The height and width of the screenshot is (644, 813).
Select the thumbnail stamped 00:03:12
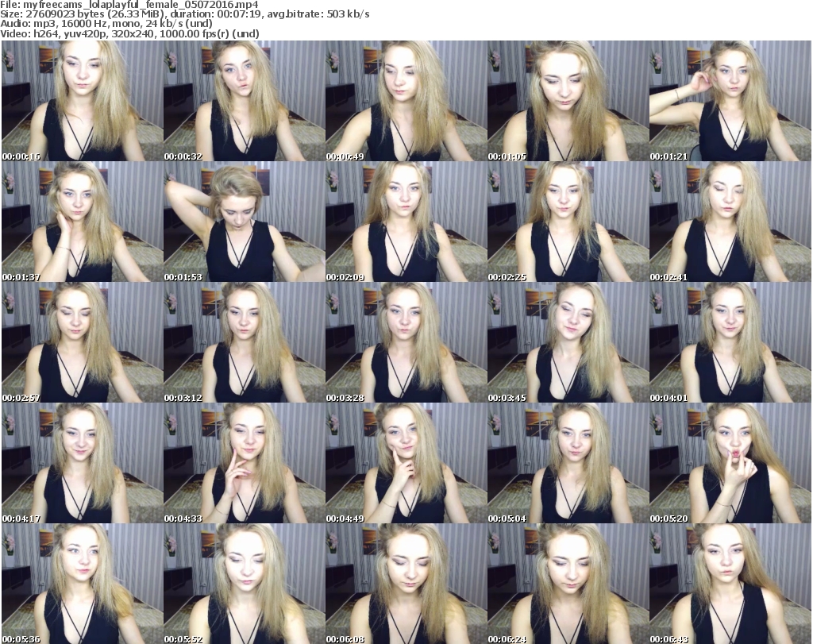click(245, 342)
